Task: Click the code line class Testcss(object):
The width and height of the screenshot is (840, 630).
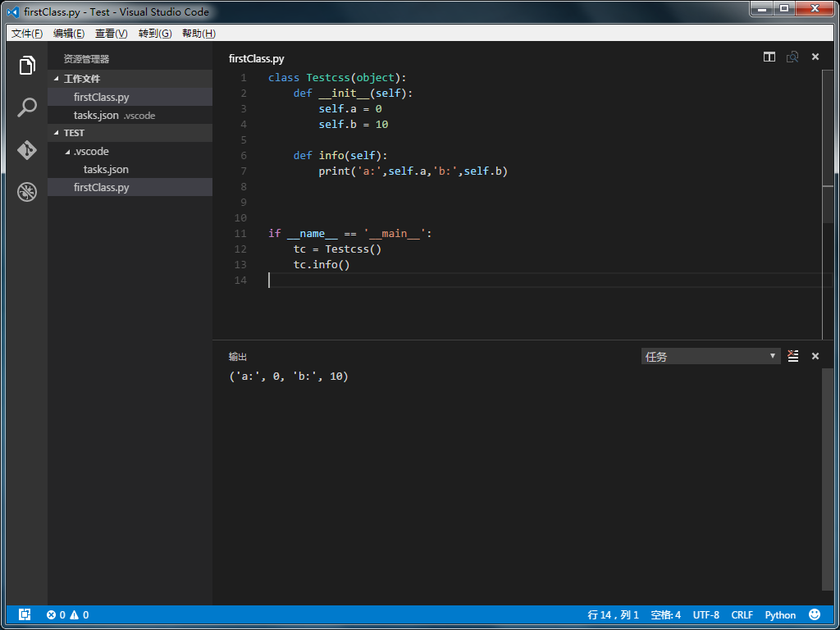Action: click(337, 78)
